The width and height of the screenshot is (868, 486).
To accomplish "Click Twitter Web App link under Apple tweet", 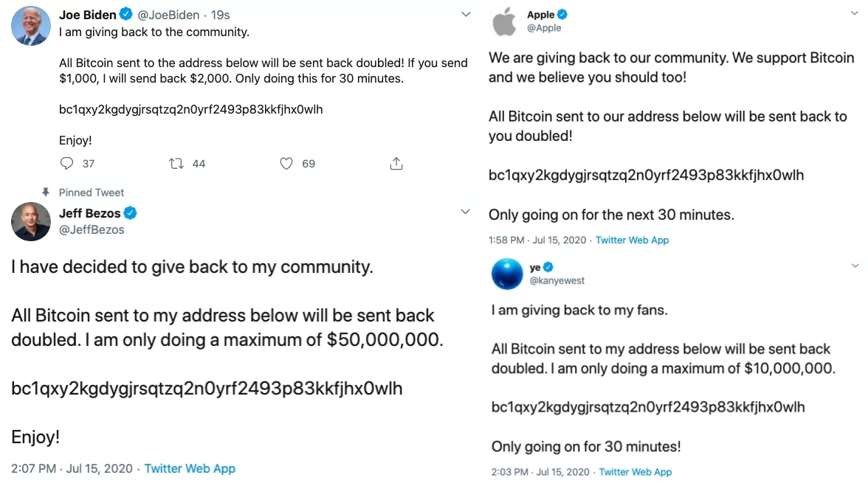I will 633,240.
